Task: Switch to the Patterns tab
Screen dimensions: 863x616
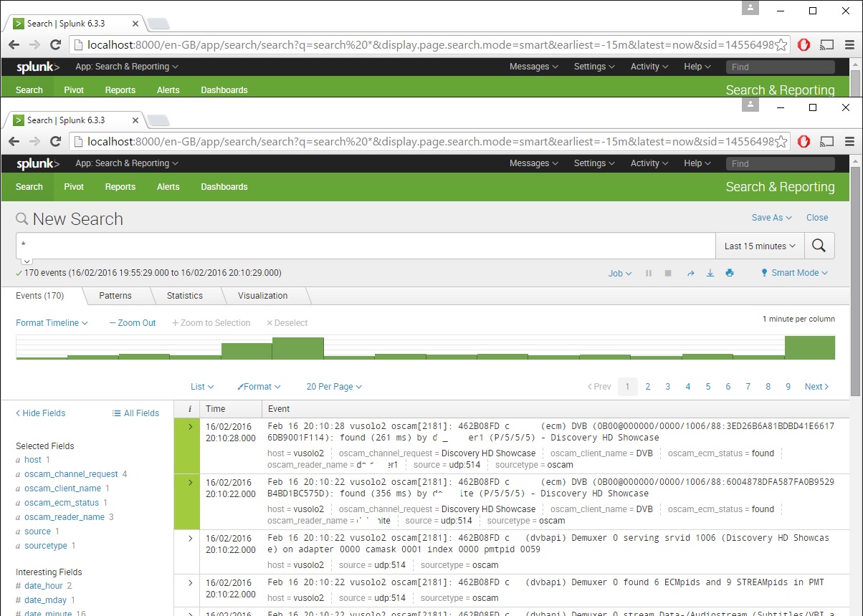Action: tap(115, 296)
